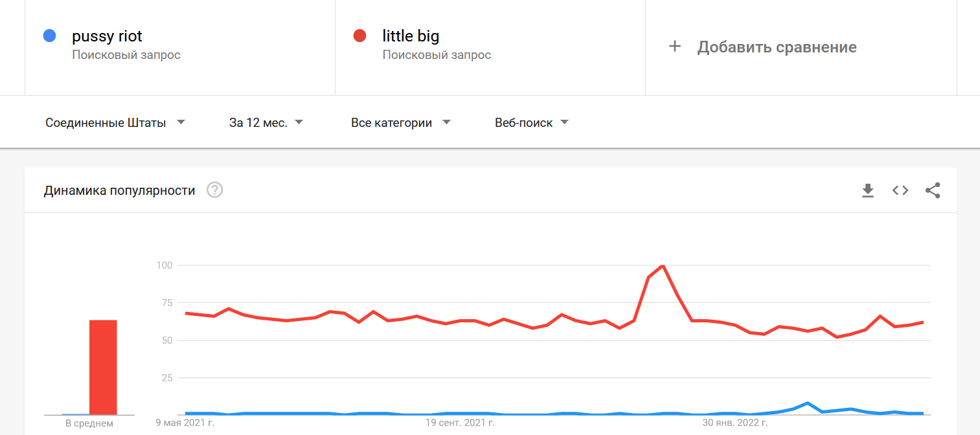Viewport: 980px width, 435px height.
Task: Expand the За 12 мес. time range dropdown
Action: (x=266, y=122)
